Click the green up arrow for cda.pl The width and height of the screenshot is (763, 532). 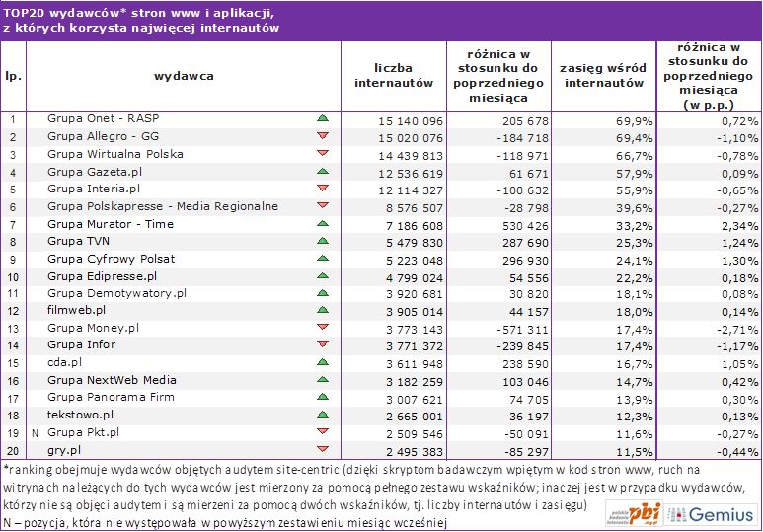tap(323, 362)
